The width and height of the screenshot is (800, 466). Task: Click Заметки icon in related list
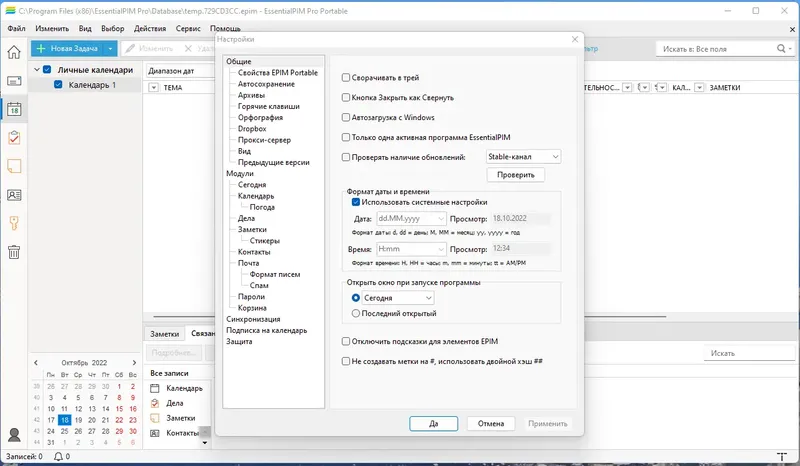(x=155, y=418)
